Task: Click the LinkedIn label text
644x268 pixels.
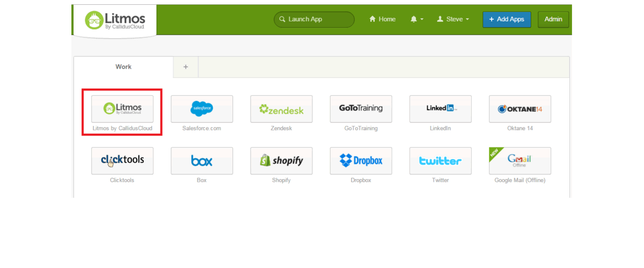Action: pos(440,129)
